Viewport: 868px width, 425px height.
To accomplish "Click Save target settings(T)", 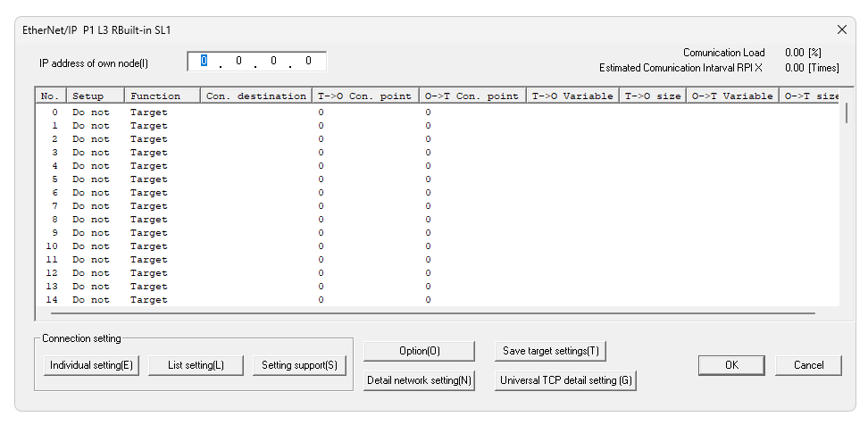I will [551, 351].
